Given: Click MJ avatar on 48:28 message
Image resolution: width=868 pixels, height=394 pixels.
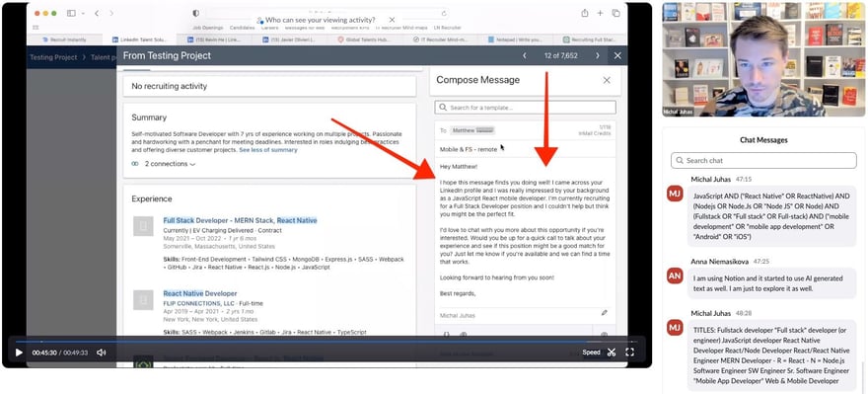Looking at the screenshot, I should tap(675, 328).
